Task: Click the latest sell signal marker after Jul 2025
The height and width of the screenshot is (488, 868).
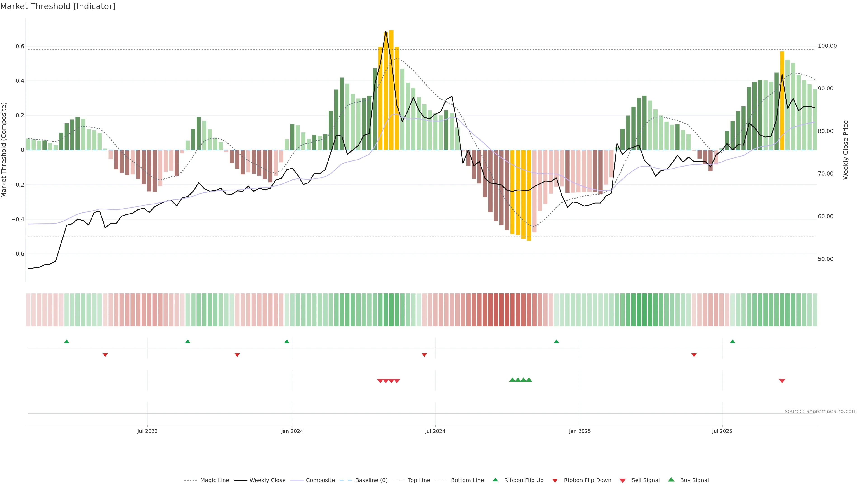Action: tap(782, 381)
